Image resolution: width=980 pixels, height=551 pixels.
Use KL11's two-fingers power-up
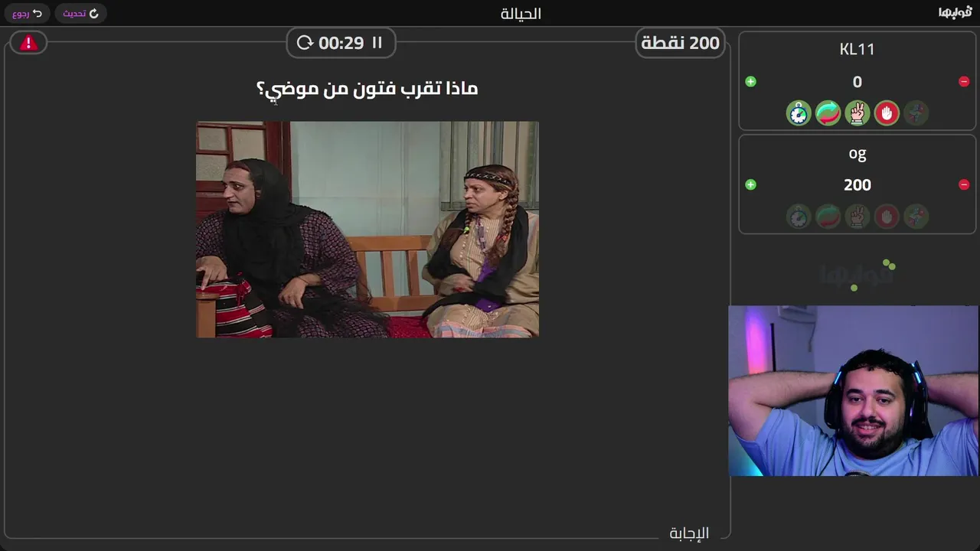point(857,113)
